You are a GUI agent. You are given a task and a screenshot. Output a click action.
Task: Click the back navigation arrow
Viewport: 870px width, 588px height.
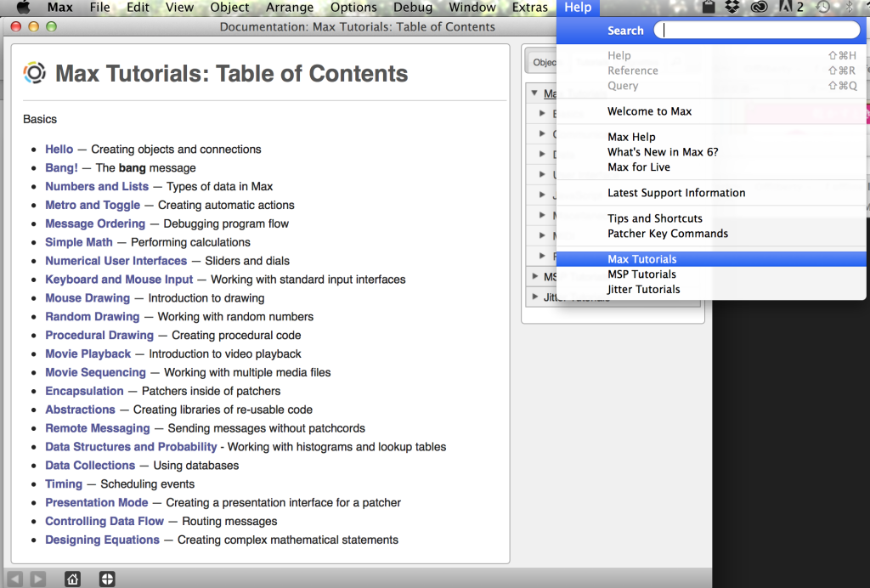coord(15,579)
